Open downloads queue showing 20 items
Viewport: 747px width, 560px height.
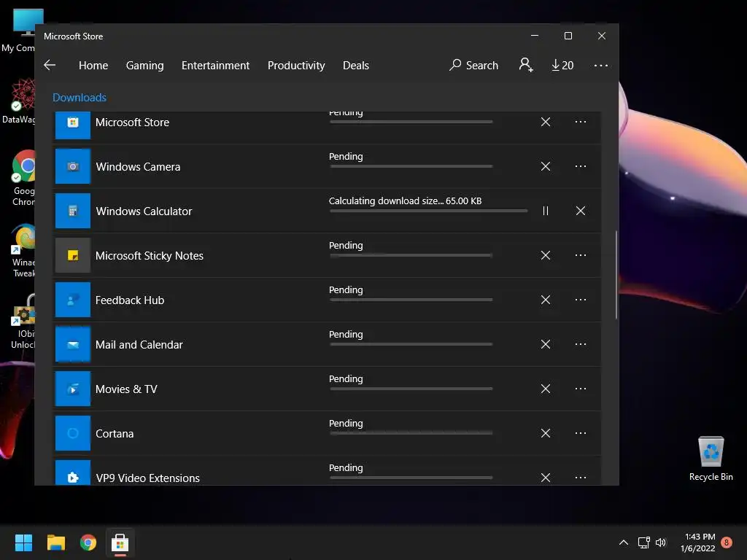(562, 65)
